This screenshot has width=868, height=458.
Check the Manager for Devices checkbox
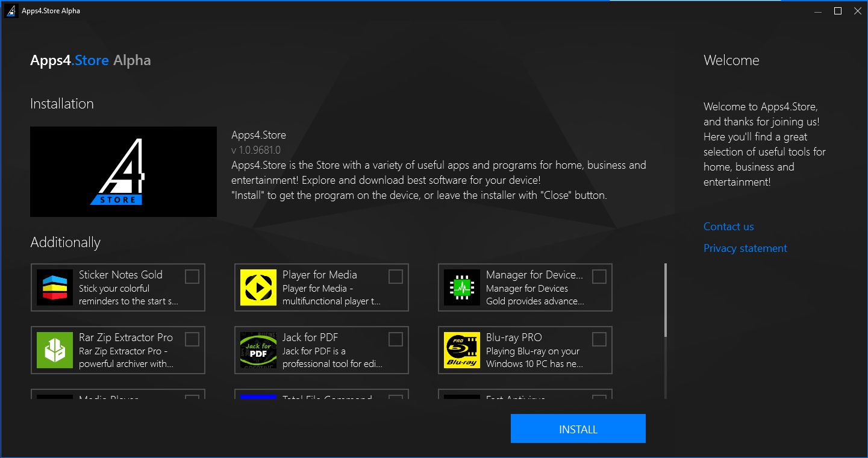[599, 277]
